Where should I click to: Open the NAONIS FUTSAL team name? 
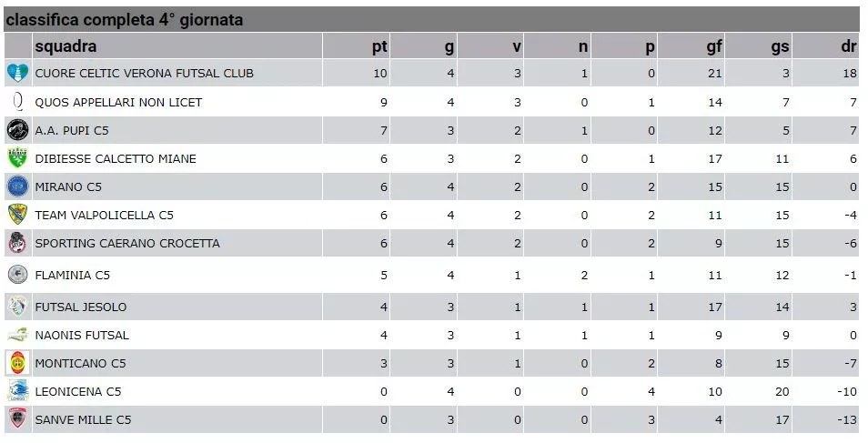82,335
